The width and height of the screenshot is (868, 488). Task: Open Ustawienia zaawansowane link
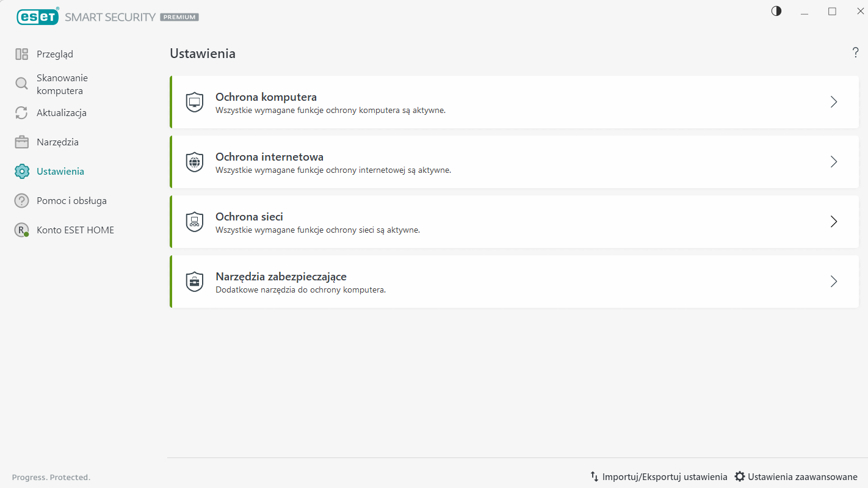803,477
